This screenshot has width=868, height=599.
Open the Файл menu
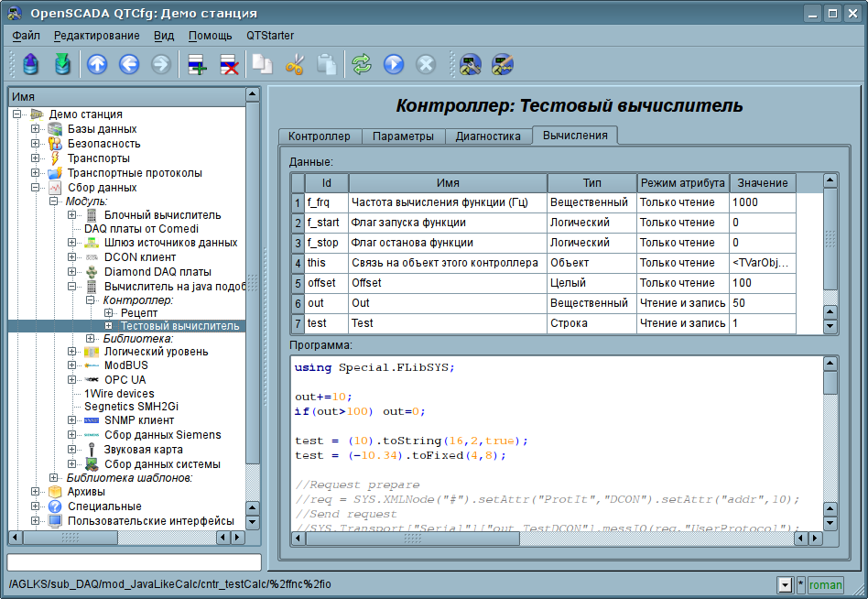click(26, 36)
